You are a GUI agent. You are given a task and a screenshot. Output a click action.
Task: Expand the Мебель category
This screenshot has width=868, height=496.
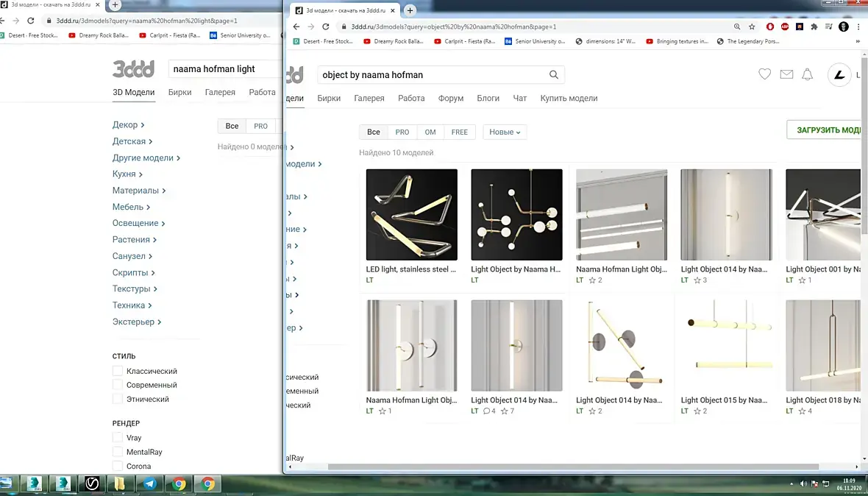click(131, 207)
